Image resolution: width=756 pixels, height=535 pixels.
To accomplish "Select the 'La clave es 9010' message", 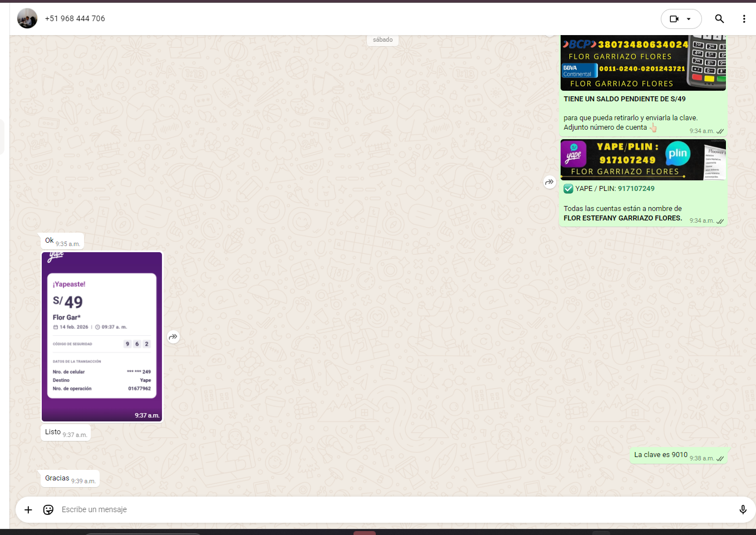I will pos(660,455).
